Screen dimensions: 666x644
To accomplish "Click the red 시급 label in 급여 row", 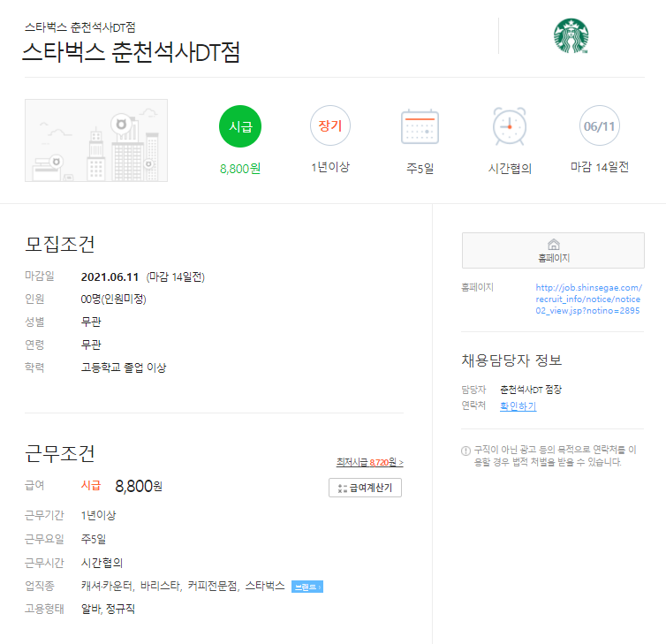I will [91, 485].
